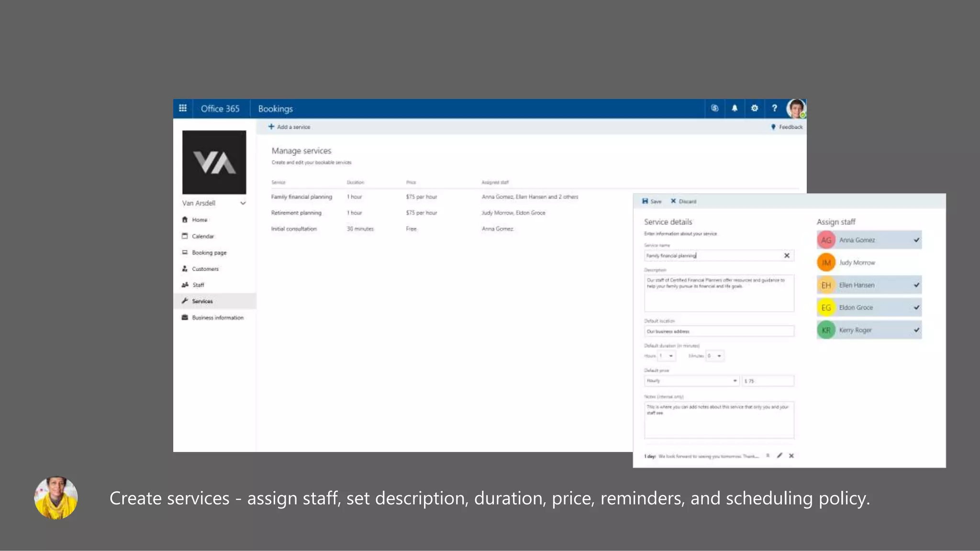Open the Hours duration dropdown

click(x=667, y=356)
